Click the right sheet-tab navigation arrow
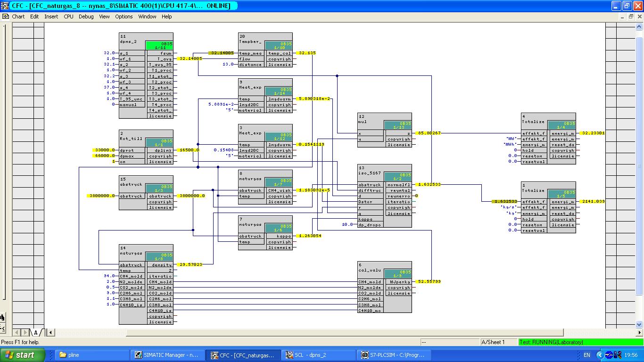Image resolution: width=644 pixels, height=362 pixels. click(26, 332)
